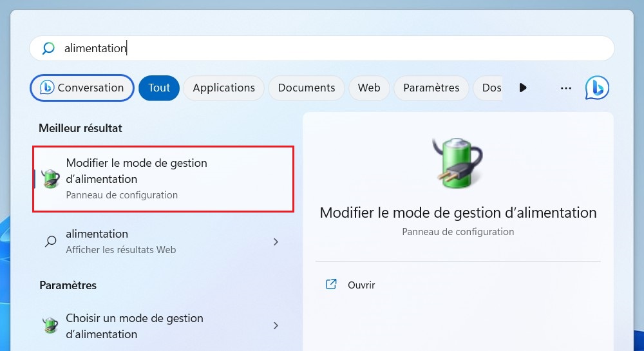Select the partially visible 'Dos' filter
The image size is (644, 351).
(488, 88)
